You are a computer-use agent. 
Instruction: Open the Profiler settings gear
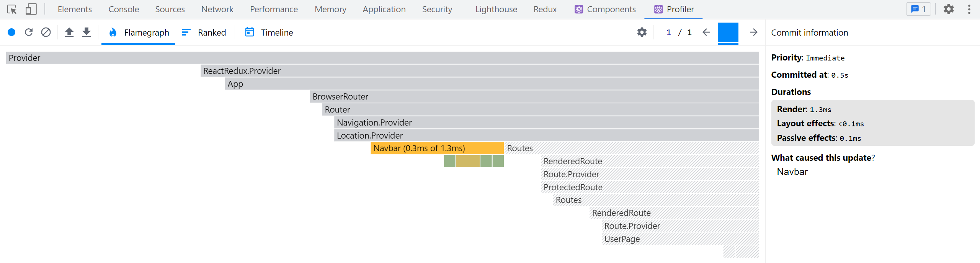click(642, 33)
